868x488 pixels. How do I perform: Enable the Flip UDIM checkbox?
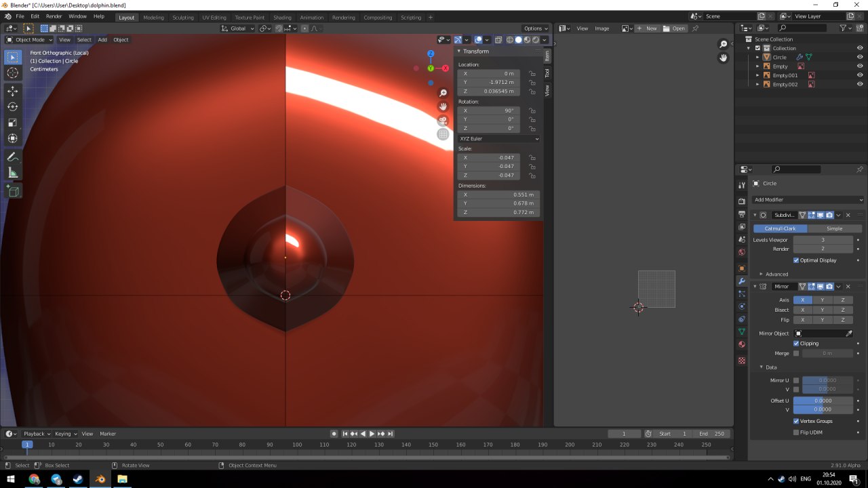(796, 432)
